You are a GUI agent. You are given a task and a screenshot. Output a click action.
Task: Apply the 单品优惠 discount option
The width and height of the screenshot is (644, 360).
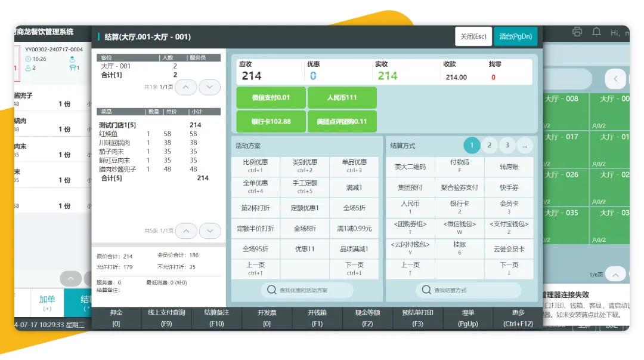coord(354,166)
